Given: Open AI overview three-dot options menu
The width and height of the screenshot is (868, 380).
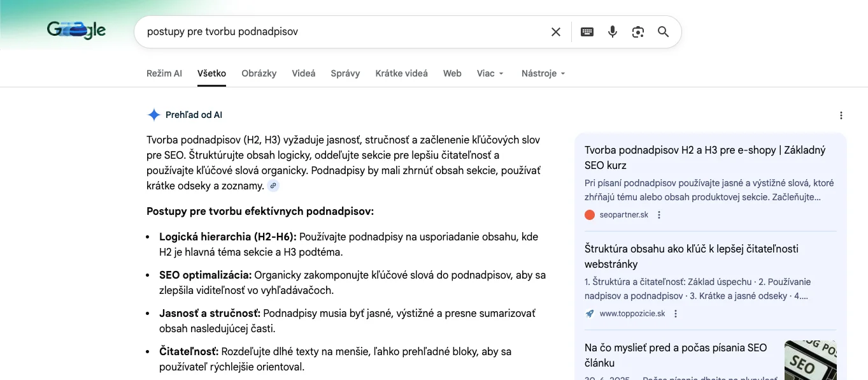Looking at the screenshot, I should point(841,115).
